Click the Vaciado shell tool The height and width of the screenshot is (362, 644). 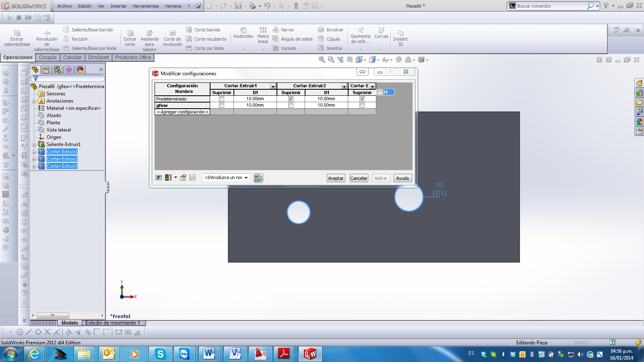pyautogui.click(x=284, y=48)
